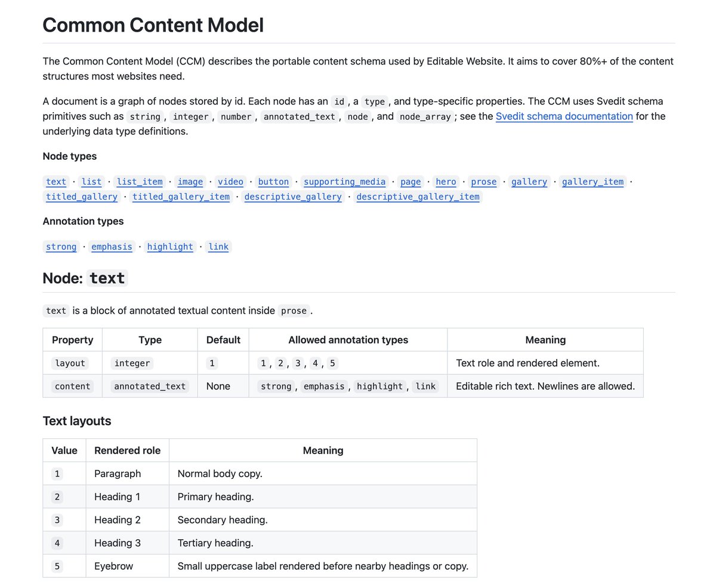Open the video node type link
The image size is (716, 588).
pyautogui.click(x=230, y=182)
